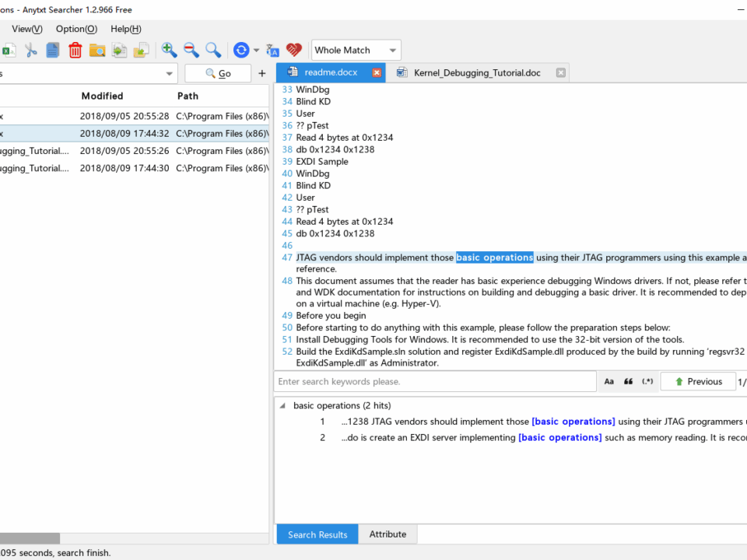Click the Go search button
Viewport: 747px width, 560px height.
pyautogui.click(x=218, y=74)
